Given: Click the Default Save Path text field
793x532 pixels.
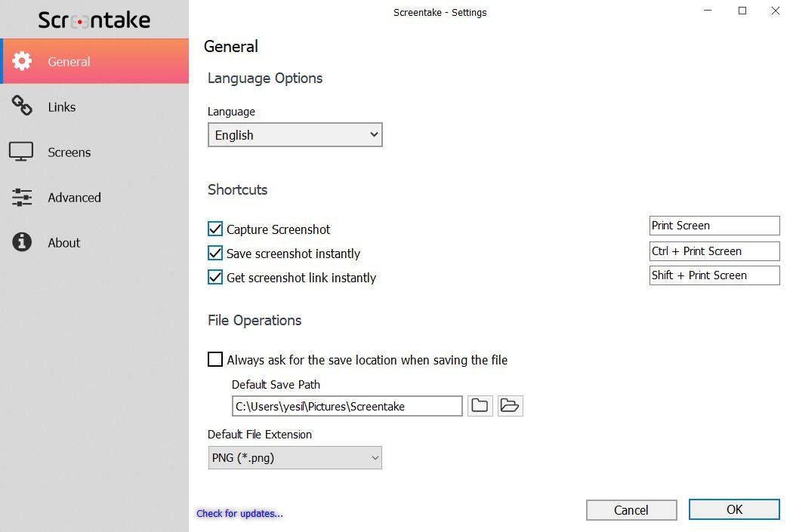Looking at the screenshot, I should coord(347,406).
